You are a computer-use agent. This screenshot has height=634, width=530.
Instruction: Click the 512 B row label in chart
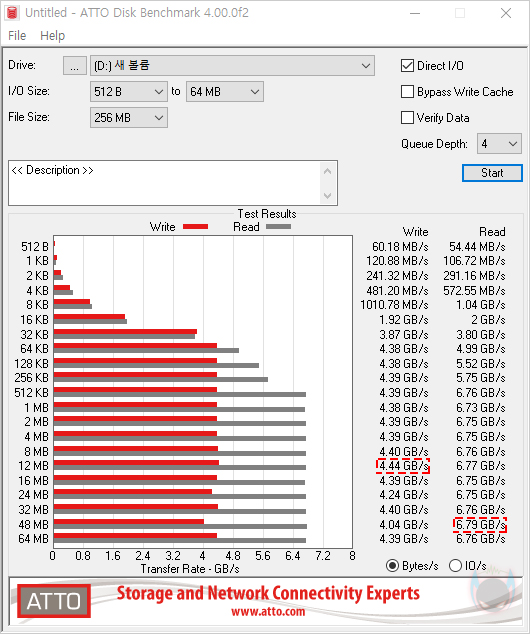click(35, 247)
